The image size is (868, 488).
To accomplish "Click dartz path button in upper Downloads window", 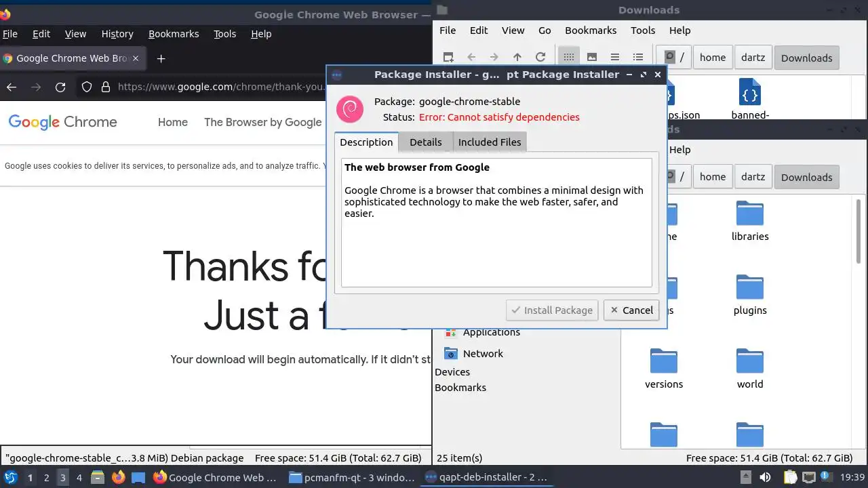I will pos(753,58).
